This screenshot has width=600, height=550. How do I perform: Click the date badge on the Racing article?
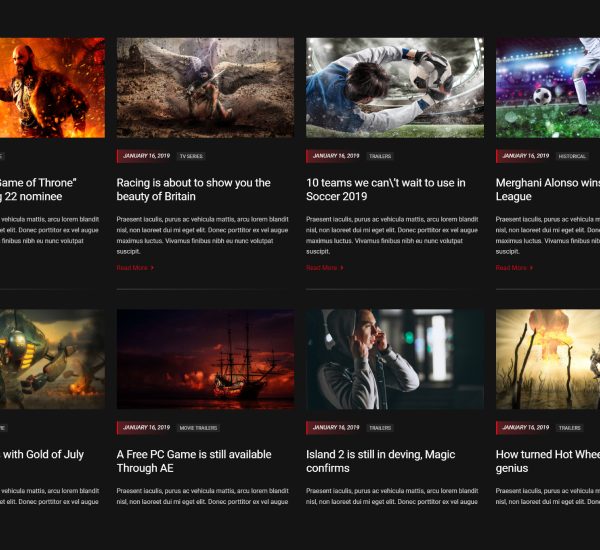click(145, 156)
